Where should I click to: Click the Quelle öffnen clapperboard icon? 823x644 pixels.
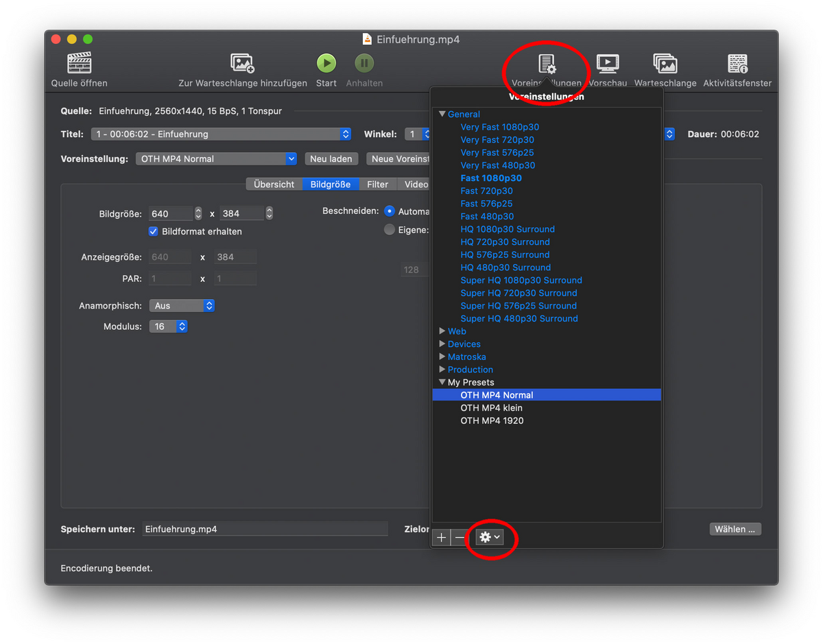[x=80, y=64]
